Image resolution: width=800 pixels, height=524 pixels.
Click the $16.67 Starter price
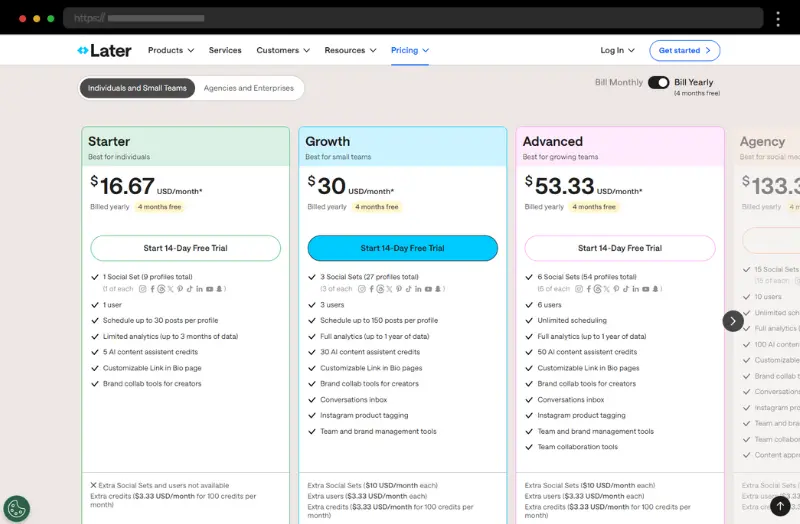(122, 186)
